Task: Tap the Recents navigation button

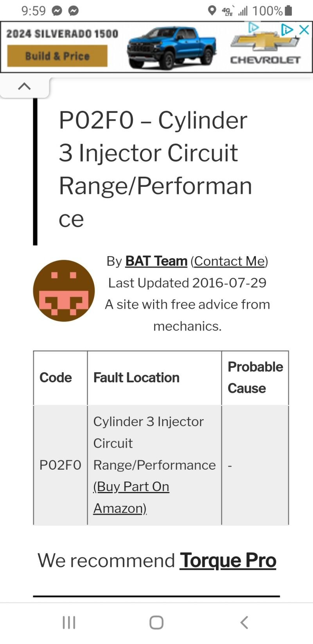Action: (69, 622)
